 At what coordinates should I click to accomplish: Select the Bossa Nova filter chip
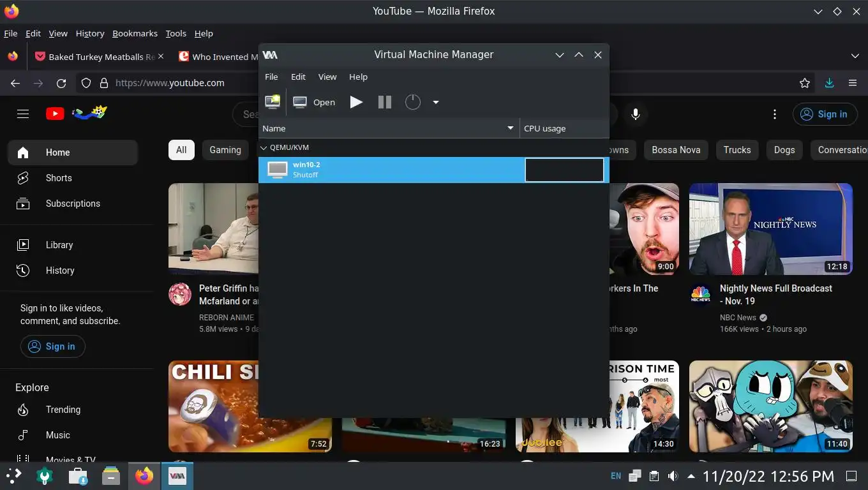[676, 150]
